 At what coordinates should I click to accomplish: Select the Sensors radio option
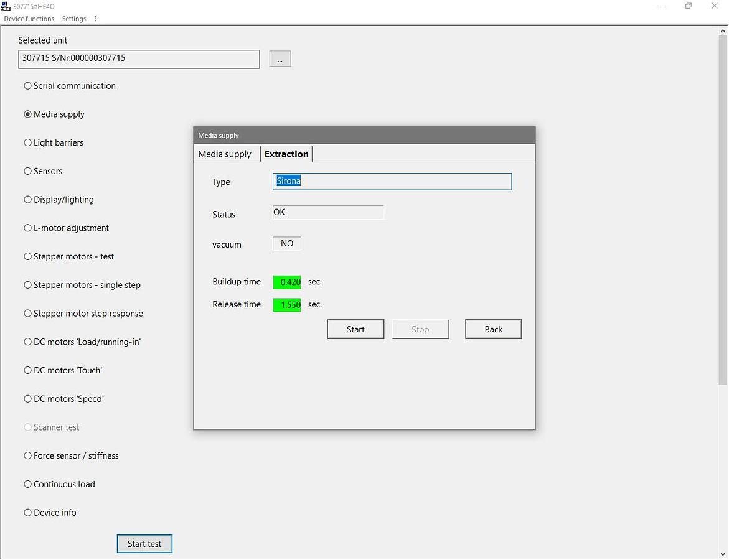[x=27, y=171]
